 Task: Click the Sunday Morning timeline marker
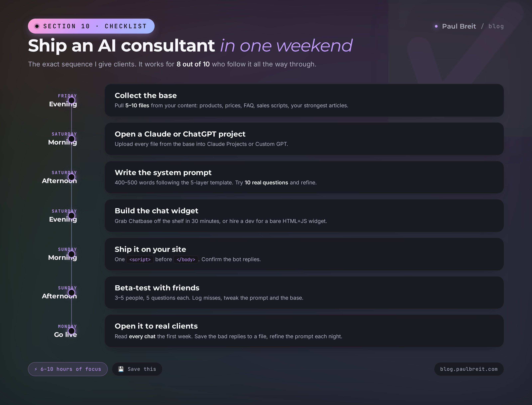point(71,254)
